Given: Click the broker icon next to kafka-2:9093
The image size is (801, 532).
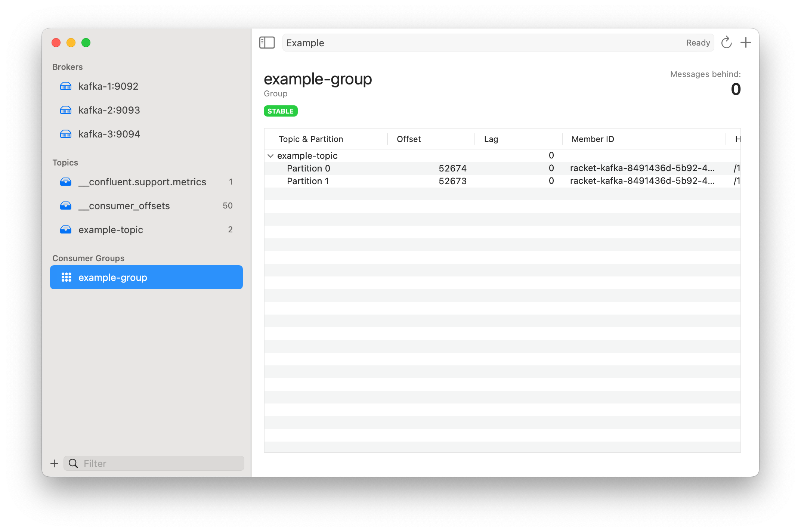Looking at the screenshot, I should 66,110.
